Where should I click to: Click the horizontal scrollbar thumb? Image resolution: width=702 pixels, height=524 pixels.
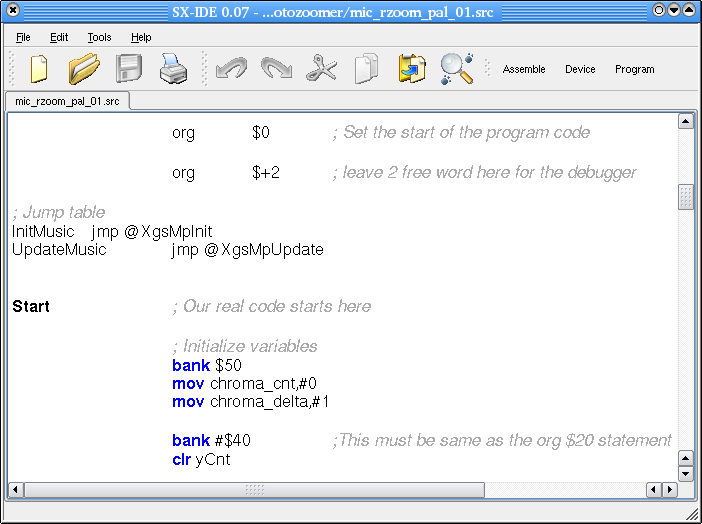point(254,490)
